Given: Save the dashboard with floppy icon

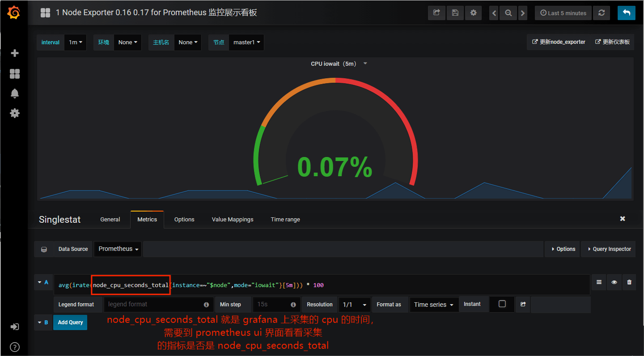Looking at the screenshot, I should tap(455, 13).
